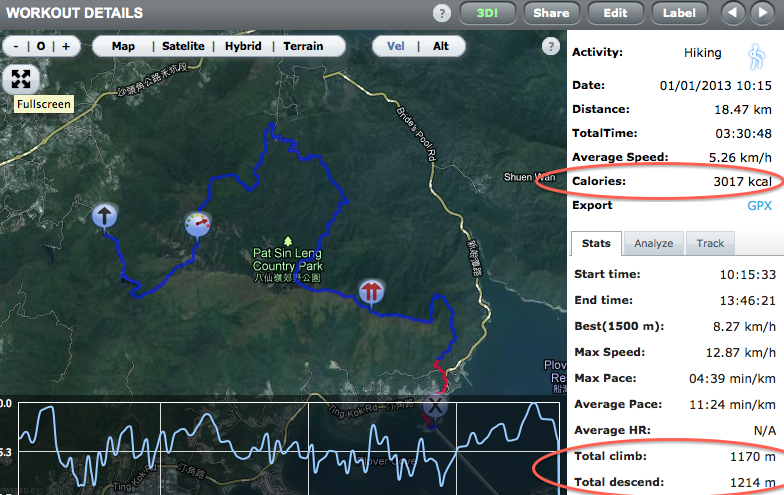Go to next workout arrow
Image resolution: width=784 pixels, height=495 pixels.
click(762, 12)
